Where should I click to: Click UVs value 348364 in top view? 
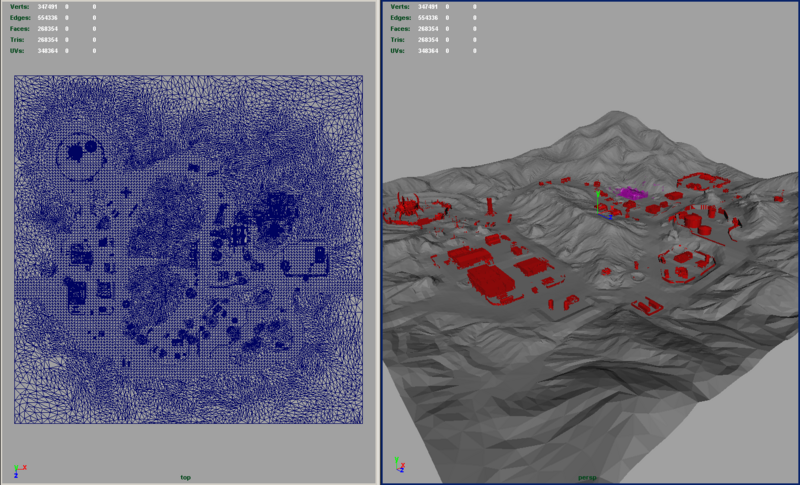click(47, 51)
